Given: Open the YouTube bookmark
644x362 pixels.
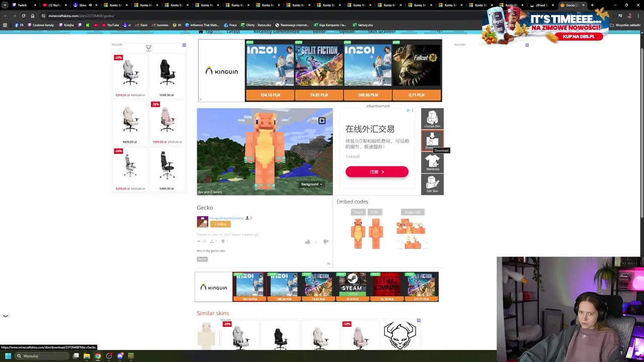Looking at the screenshot, I should coord(110,25).
